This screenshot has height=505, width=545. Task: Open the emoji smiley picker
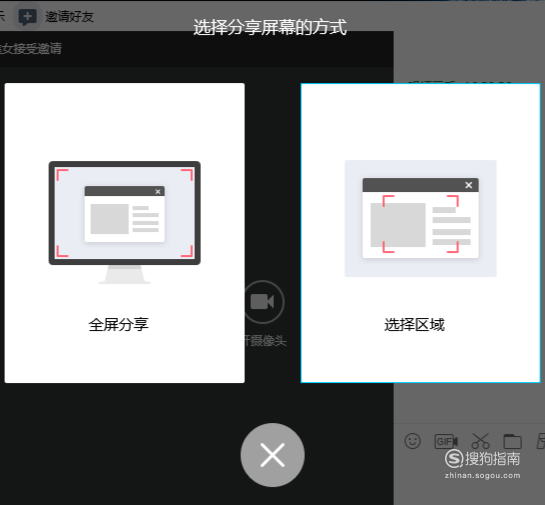pyautogui.click(x=413, y=441)
